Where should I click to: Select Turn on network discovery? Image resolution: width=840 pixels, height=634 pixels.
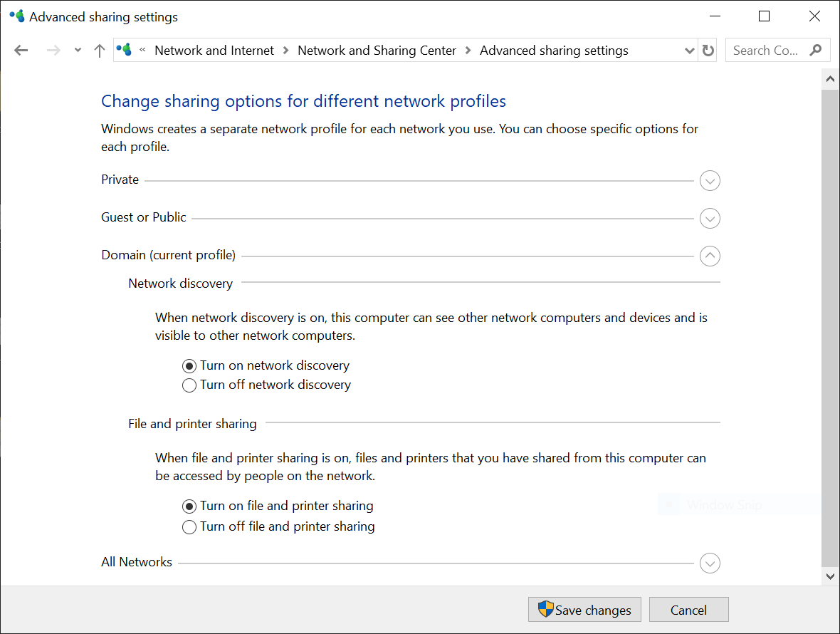point(189,366)
